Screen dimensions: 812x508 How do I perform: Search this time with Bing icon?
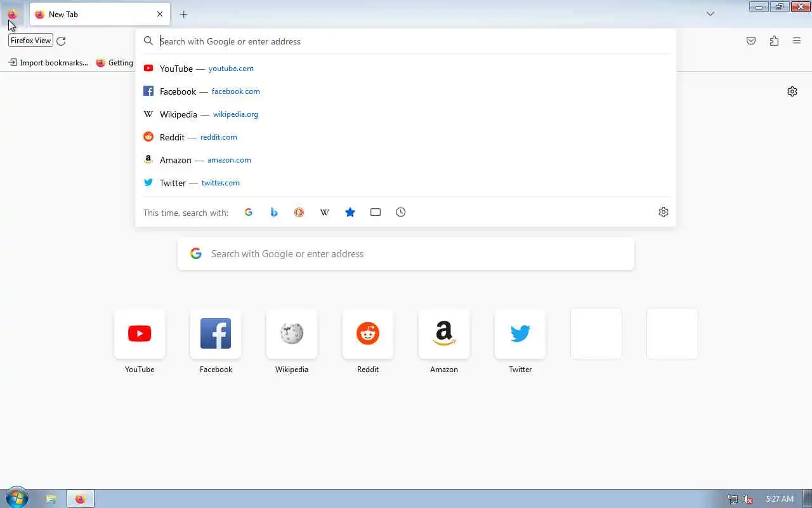click(274, 212)
